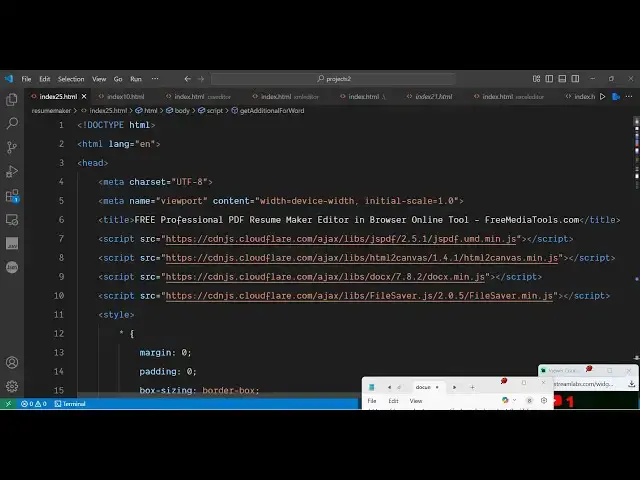
Task: Open the File menu in Notepad window
Action: coord(372,401)
